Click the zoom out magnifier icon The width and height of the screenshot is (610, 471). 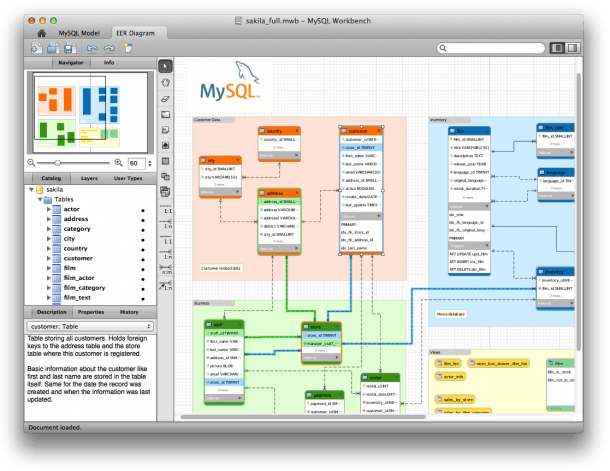point(31,163)
